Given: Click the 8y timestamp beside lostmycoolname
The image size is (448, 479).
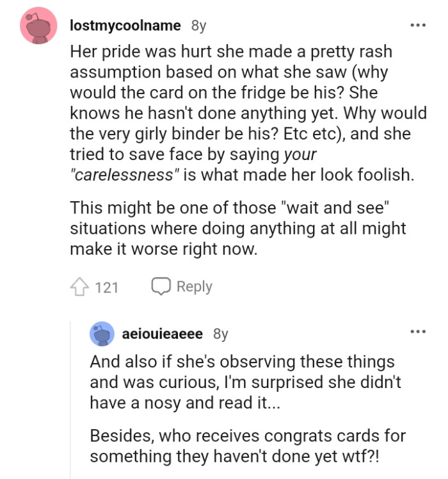Looking at the screenshot, I should point(198,26).
